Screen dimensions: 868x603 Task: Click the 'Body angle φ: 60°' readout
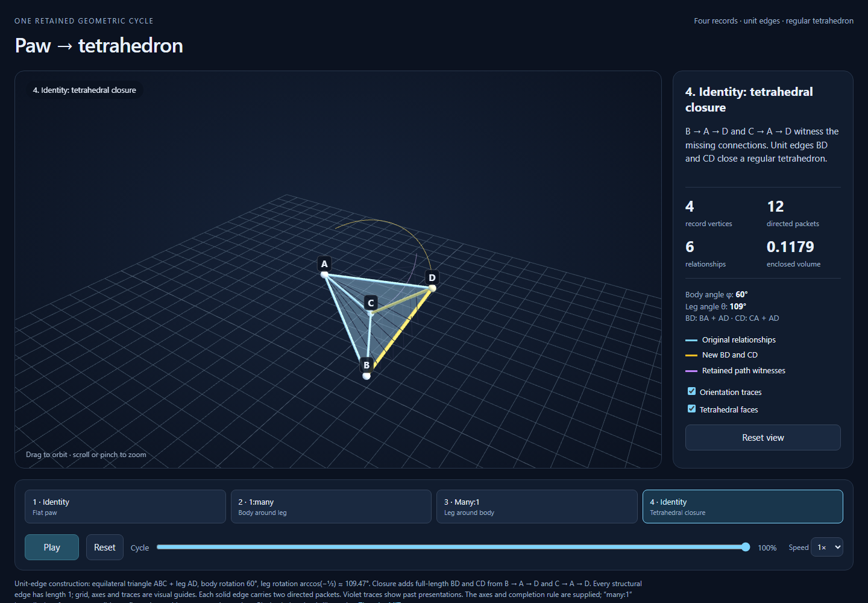tap(716, 294)
